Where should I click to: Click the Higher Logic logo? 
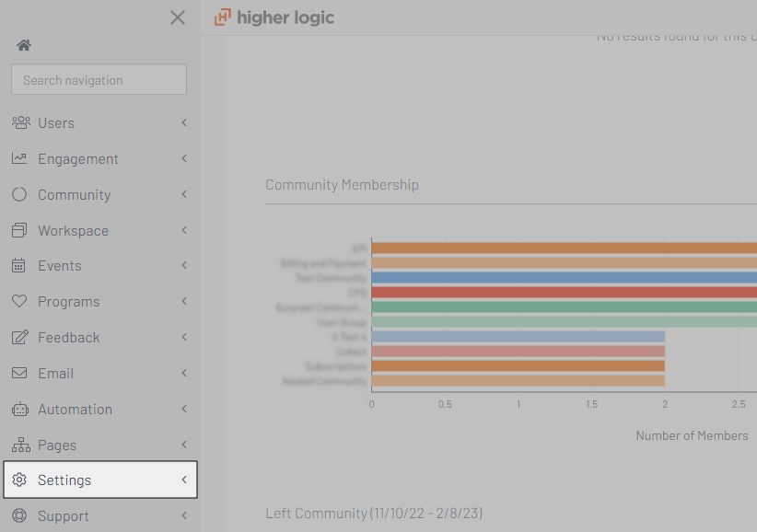274,17
